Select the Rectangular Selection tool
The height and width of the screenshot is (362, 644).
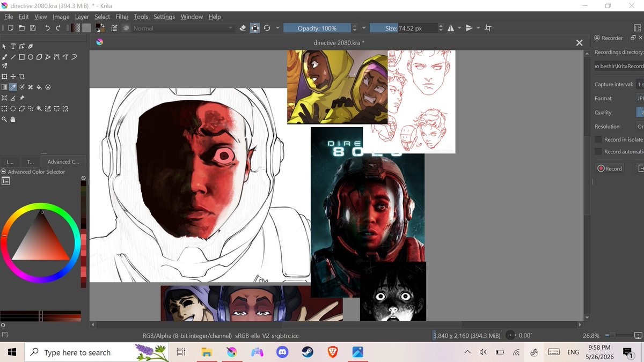[x=4, y=109]
